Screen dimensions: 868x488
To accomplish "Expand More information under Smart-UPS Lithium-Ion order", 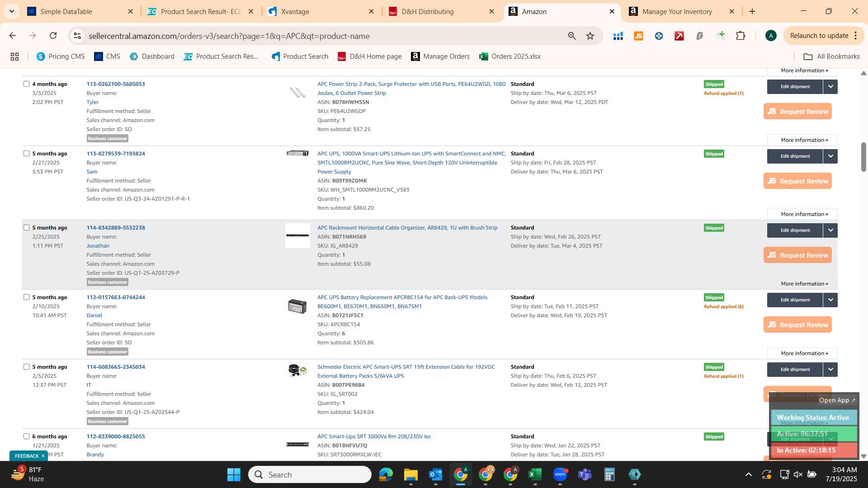I will 802,214.
